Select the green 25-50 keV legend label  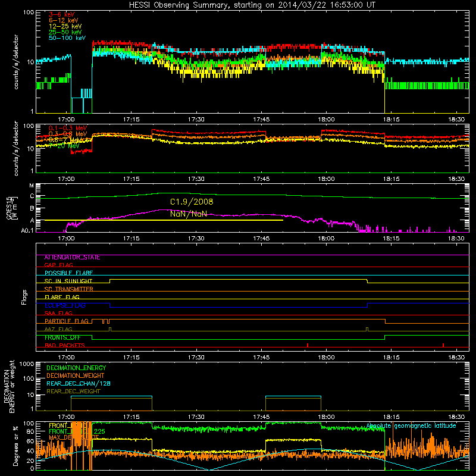pyautogui.click(x=65, y=32)
